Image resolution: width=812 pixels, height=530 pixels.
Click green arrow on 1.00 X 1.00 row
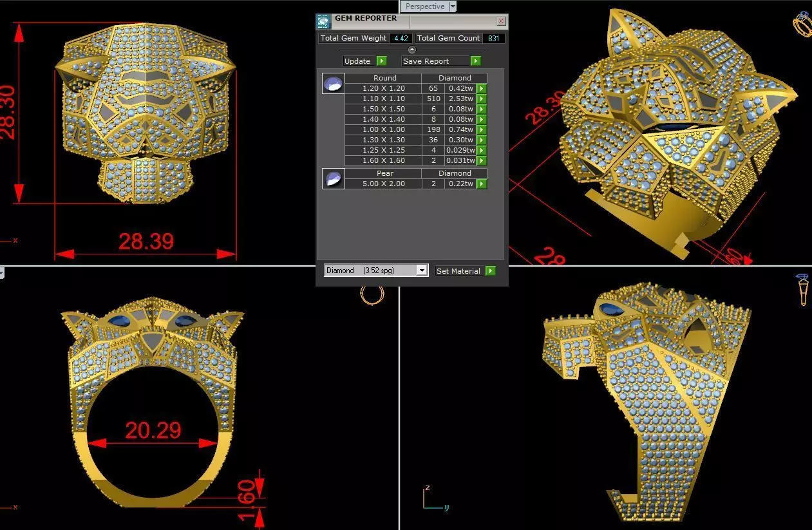click(x=481, y=129)
